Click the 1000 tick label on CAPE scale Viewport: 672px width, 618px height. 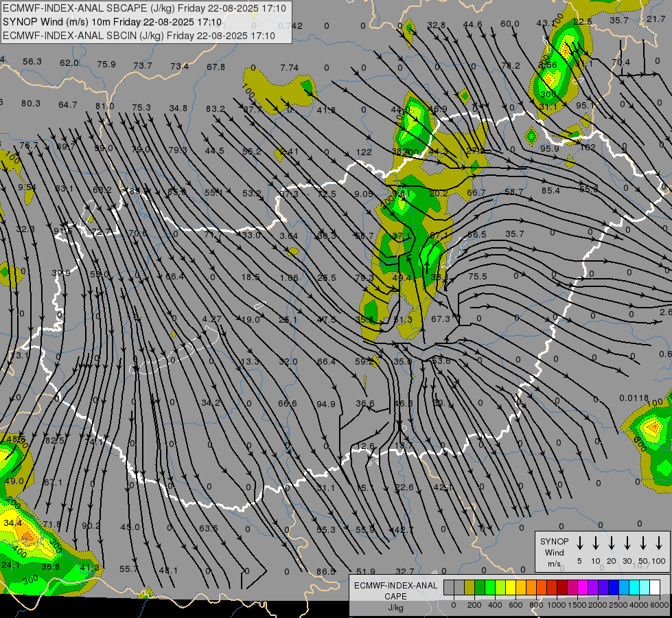tap(556, 605)
